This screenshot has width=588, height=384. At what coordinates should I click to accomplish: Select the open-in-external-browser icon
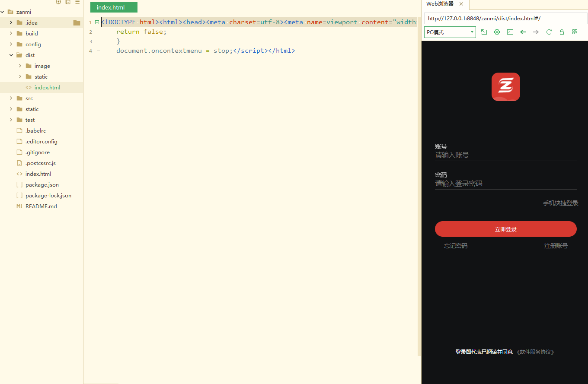click(484, 32)
